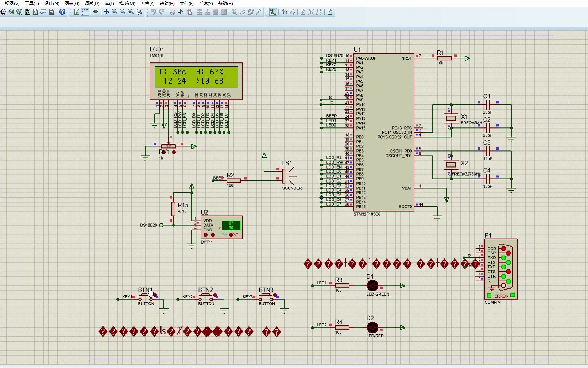Select the LM016L LCD display
Image resolution: width=588 pixels, height=368 pixels.
[x=196, y=80]
